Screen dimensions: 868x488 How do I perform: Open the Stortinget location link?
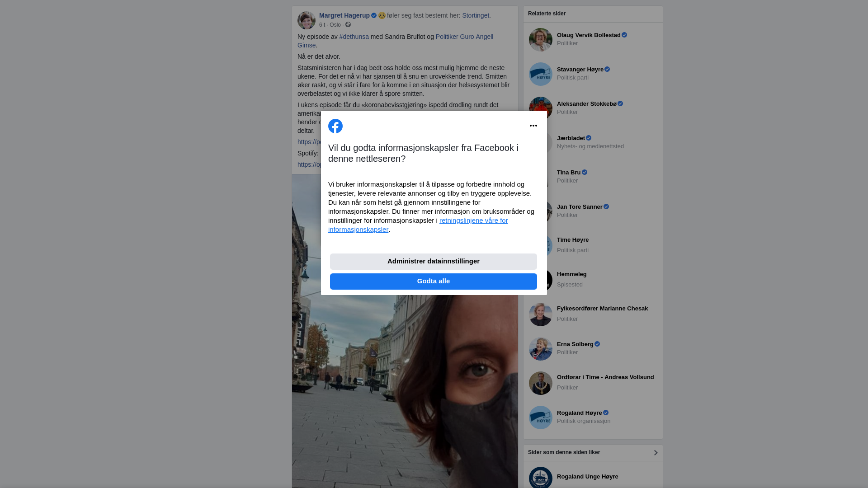tap(476, 15)
